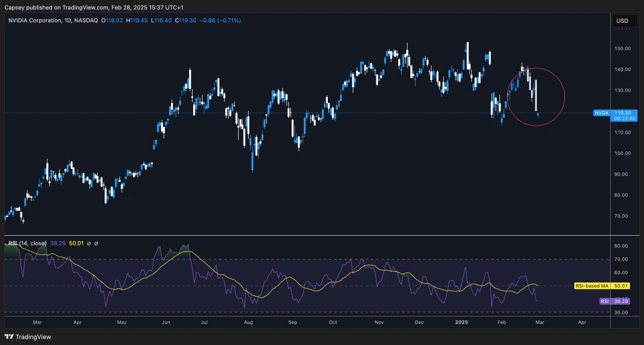
Task: Click the TradingView logo icon
Action: (9, 337)
